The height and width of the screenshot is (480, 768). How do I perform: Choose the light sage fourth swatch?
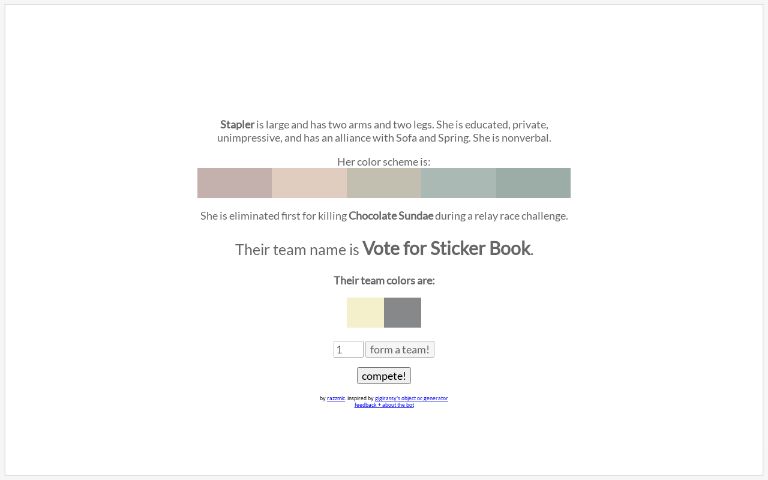[458, 183]
